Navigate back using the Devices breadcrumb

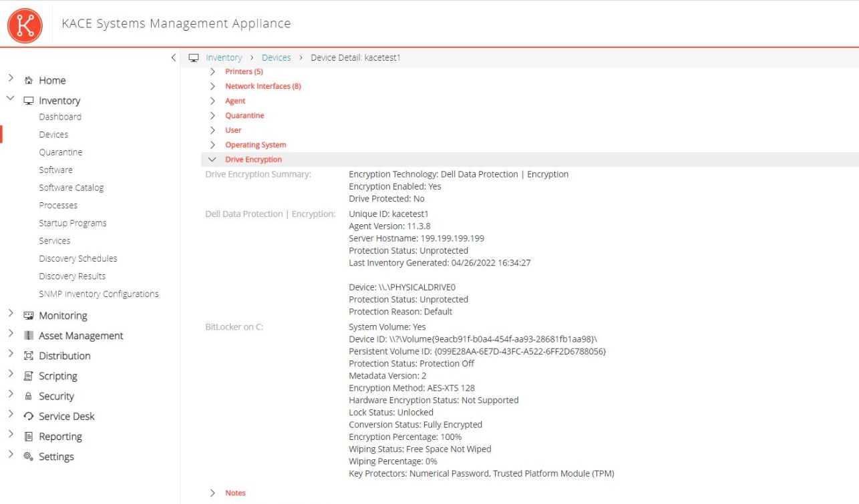pos(276,57)
